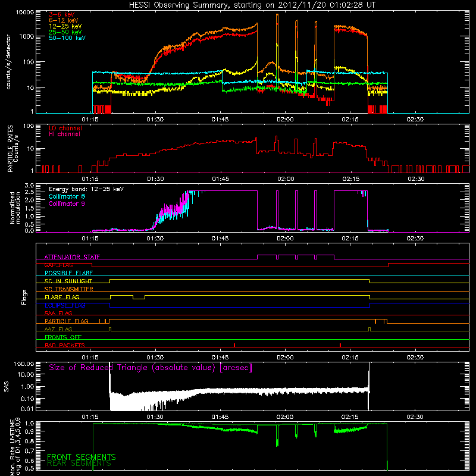Click the Normalized modulation axis label

pos(15,208)
